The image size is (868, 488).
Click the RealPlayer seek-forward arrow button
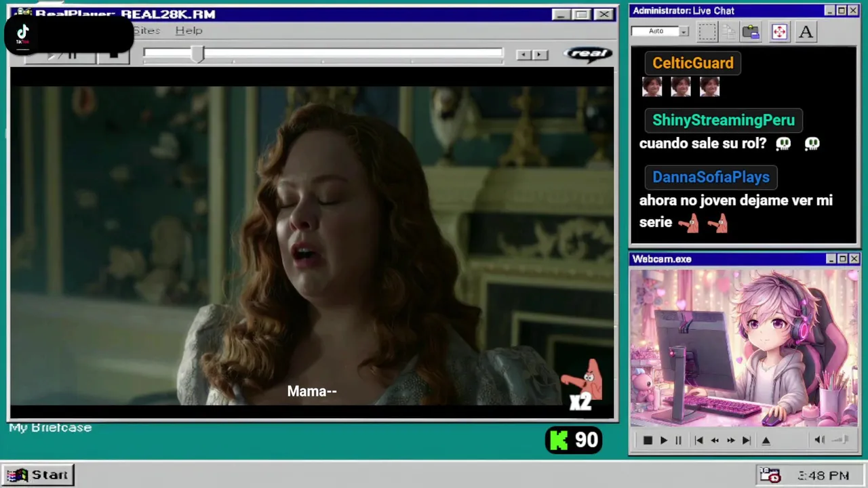pos(540,55)
